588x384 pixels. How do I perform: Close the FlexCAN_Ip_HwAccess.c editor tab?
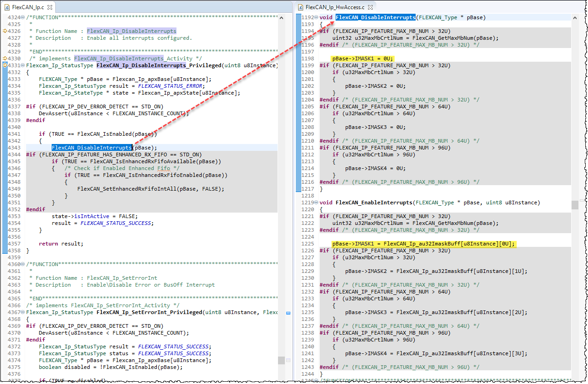tap(370, 7)
